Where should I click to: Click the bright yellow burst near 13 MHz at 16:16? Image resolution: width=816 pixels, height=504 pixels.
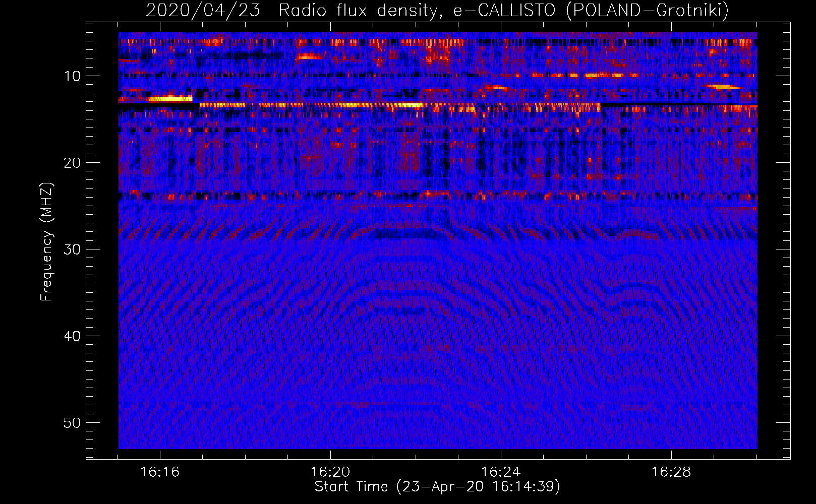point(170,99)
